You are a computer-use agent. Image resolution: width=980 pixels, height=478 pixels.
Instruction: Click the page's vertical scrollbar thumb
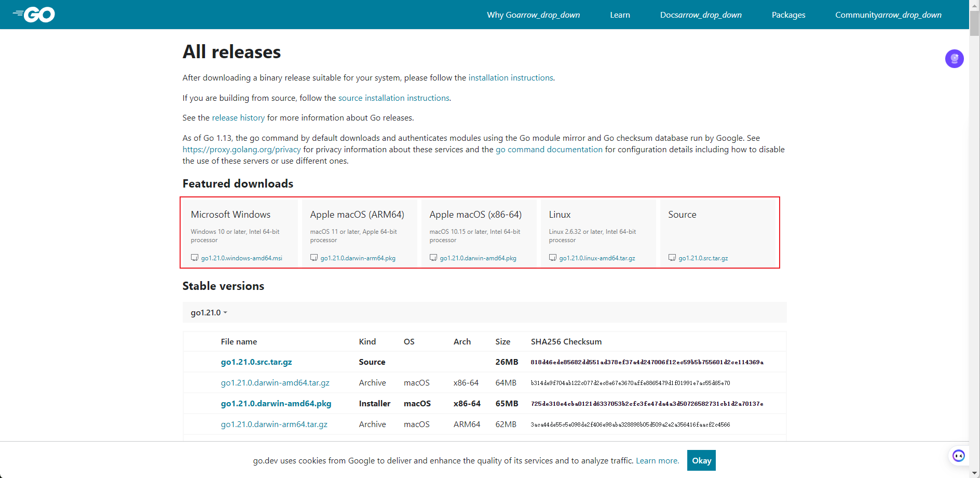974,23
